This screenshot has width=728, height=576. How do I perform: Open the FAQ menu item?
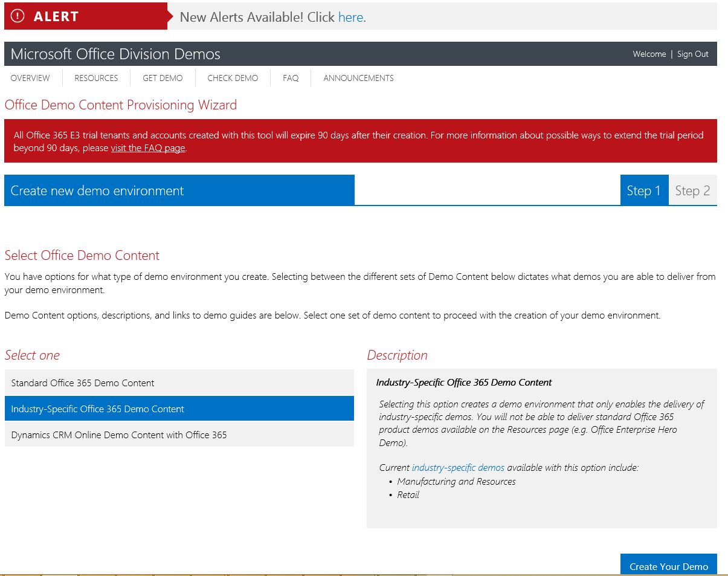[291, 78]
